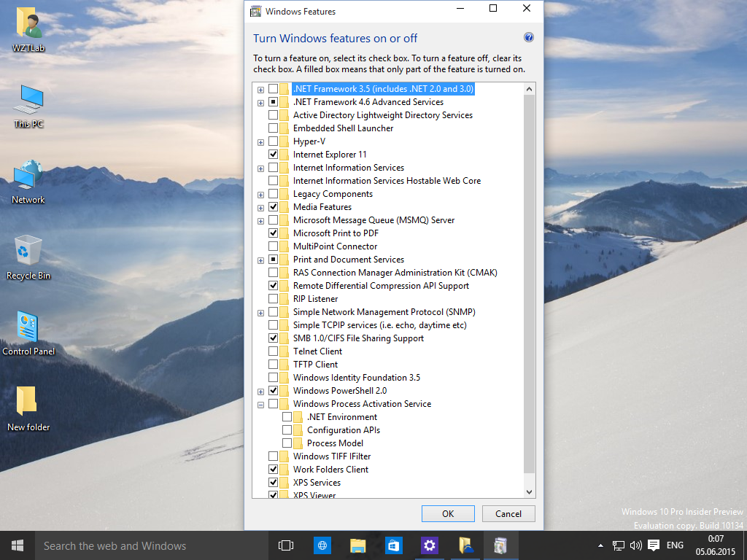Open the Network desktop icon
This screenshot has height=560, width=747.
point(28,182)
